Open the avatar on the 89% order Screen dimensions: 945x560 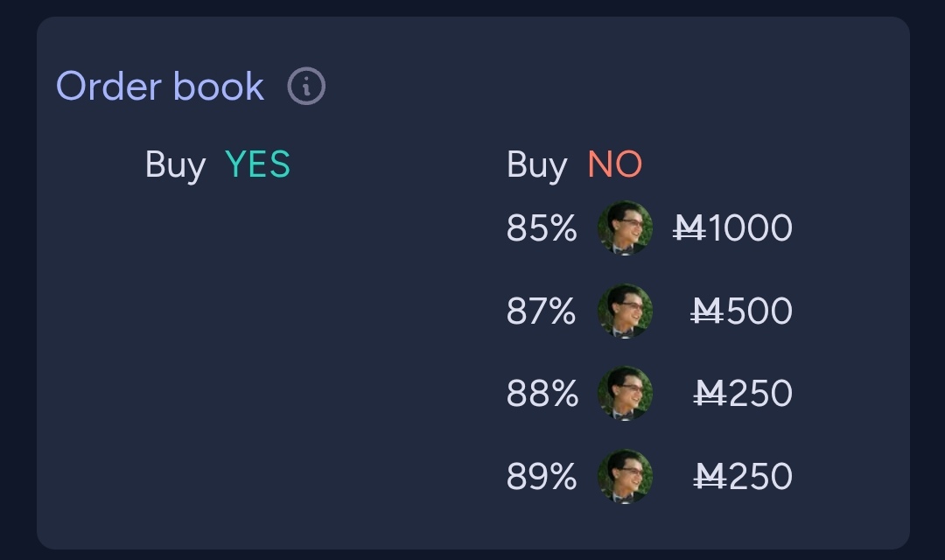pyautogui.click(x=625, y=476)
